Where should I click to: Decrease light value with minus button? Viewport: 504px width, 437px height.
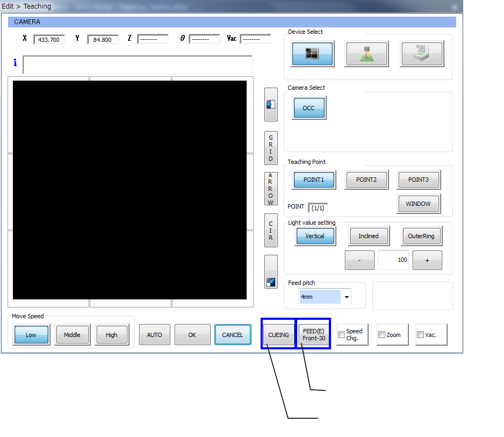coord(359,260)
